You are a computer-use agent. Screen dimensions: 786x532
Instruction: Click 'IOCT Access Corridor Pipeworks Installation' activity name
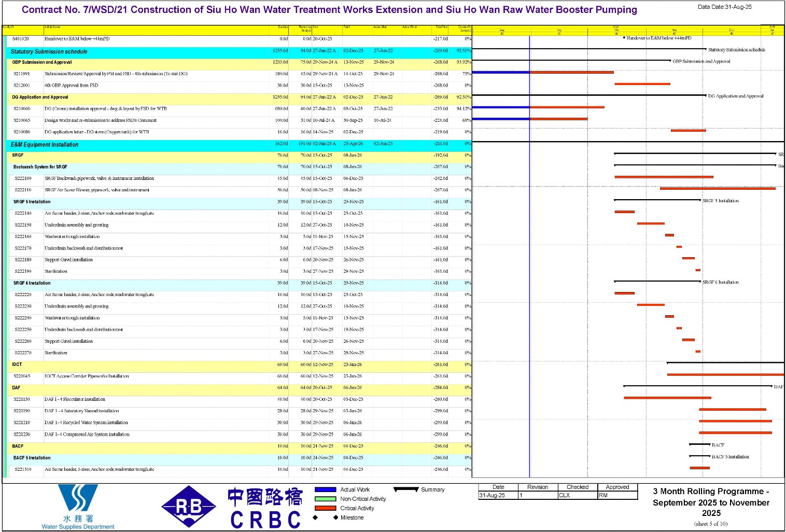87,376
